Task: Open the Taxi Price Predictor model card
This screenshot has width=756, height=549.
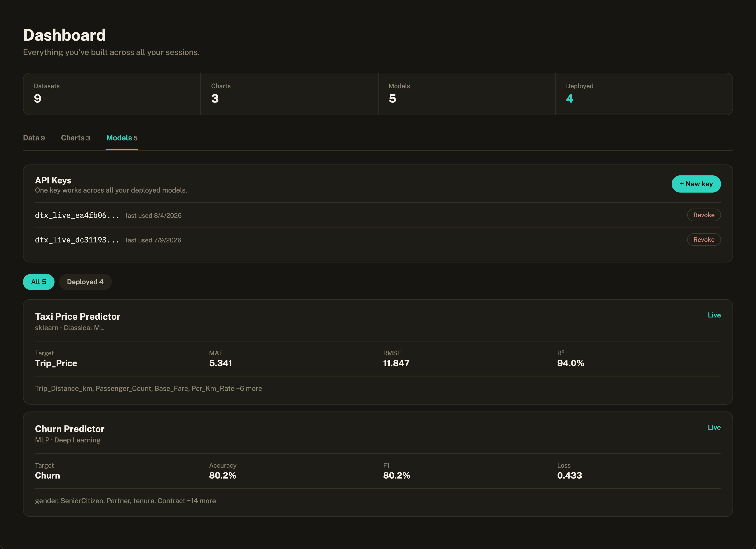Action: pyautogui.click(x=378, y=352)
